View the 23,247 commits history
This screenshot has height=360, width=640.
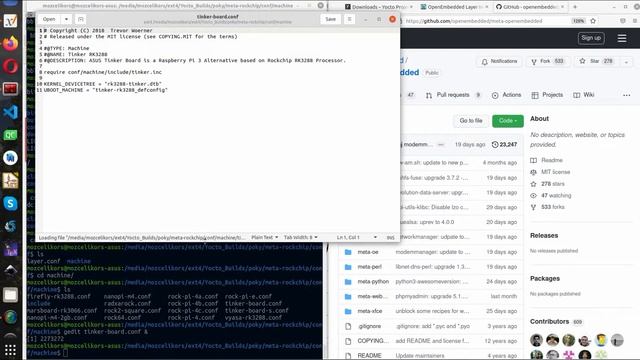coord(504,144)
